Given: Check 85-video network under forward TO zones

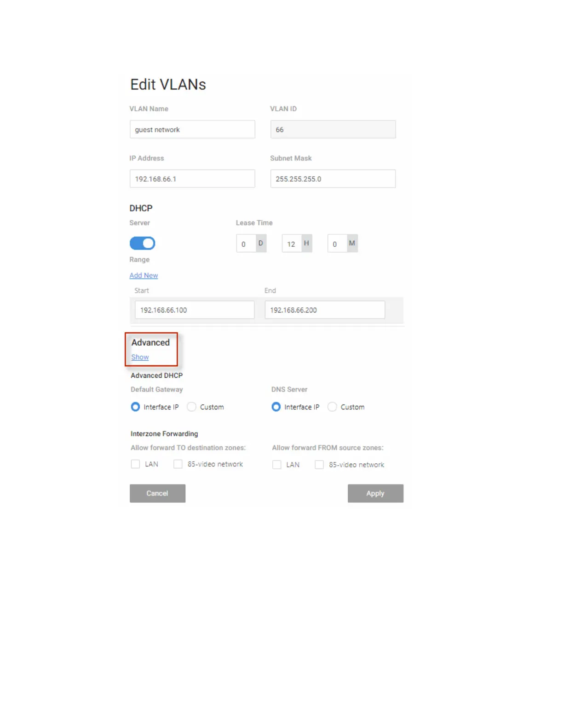Looking at the screenshot, I should point(178,464).
